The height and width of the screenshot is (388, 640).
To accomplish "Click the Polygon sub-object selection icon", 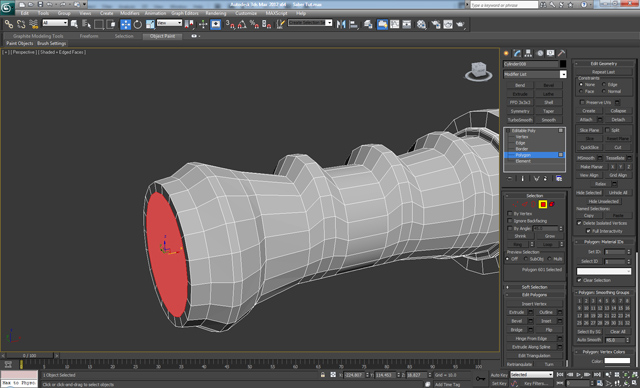I will [x=543, y=204].
